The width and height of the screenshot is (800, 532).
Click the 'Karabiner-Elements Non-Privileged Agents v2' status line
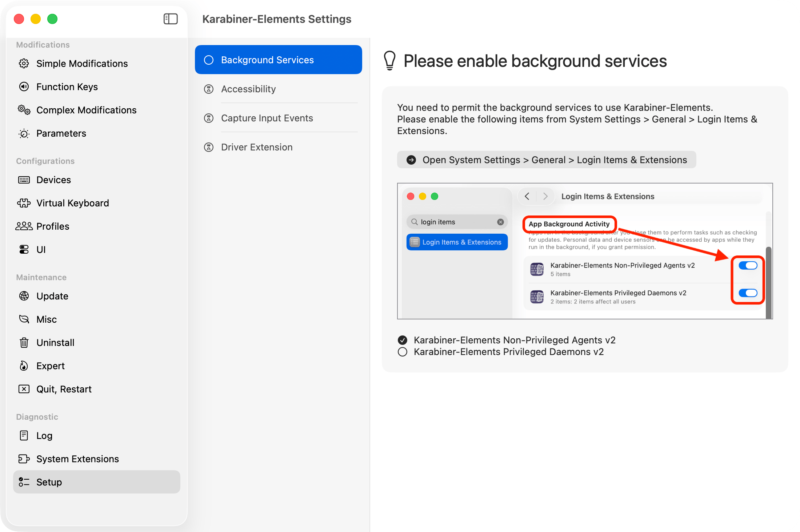click(507, 340)
